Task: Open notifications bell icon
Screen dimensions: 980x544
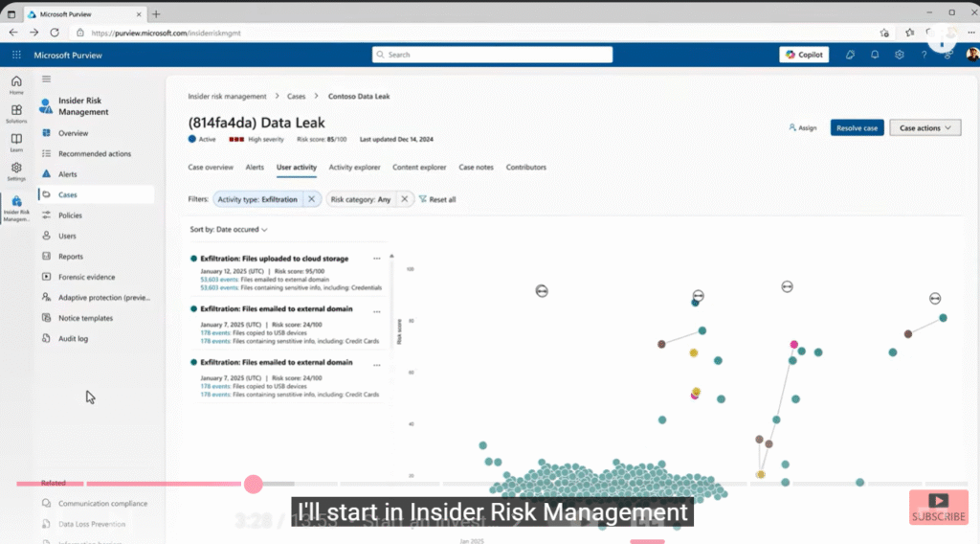Action: pyautogui.click(x=875, y=55)
